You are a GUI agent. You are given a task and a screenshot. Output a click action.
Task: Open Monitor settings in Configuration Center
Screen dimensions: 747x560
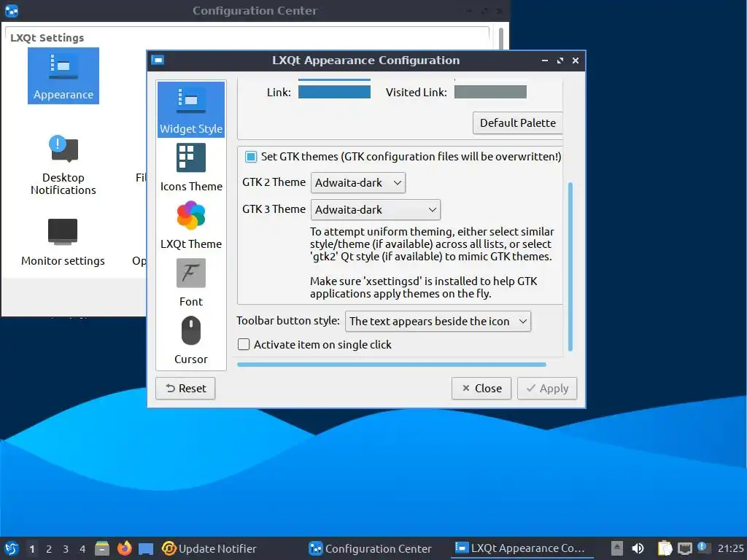[63, 242]
